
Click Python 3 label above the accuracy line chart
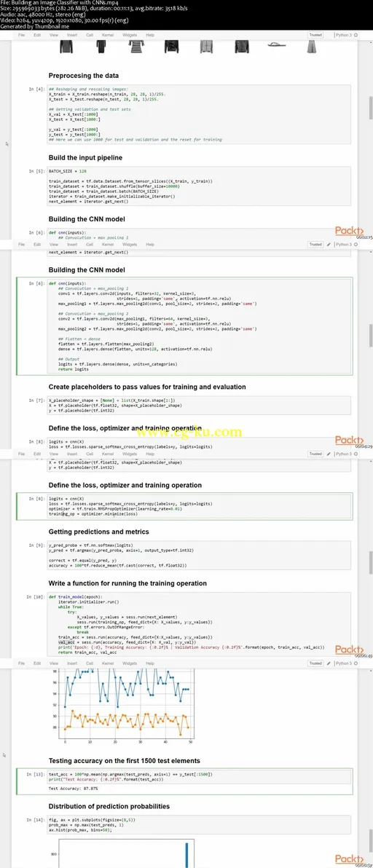tap(344, 663)
